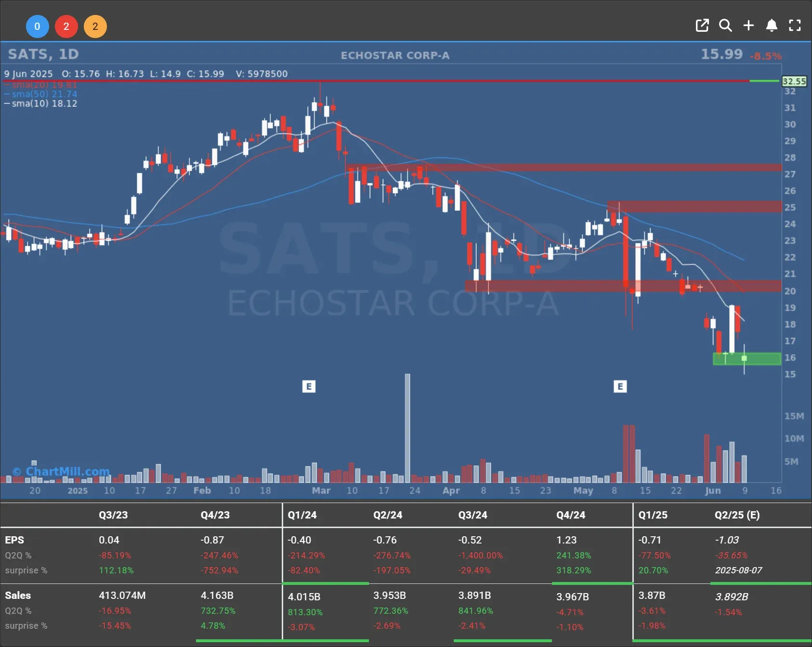Click the OHLC line for 9 Jun 2025
Viewport: 812px width, 647px height.
146,74
